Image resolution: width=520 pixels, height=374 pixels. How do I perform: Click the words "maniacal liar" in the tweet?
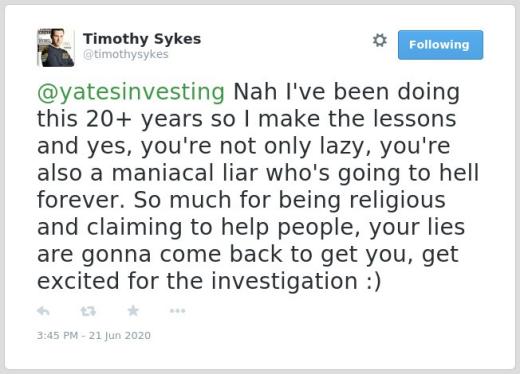(x=185, y=173)
